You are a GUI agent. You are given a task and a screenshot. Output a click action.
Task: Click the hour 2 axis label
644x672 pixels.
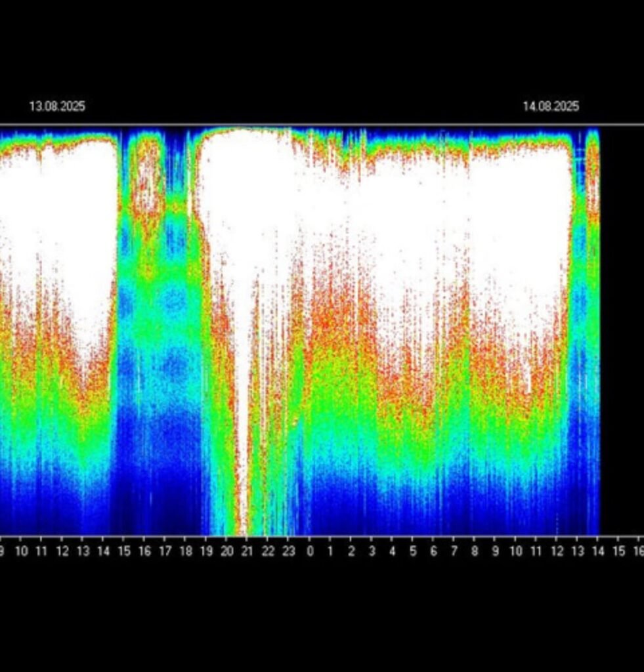[351, 551]
